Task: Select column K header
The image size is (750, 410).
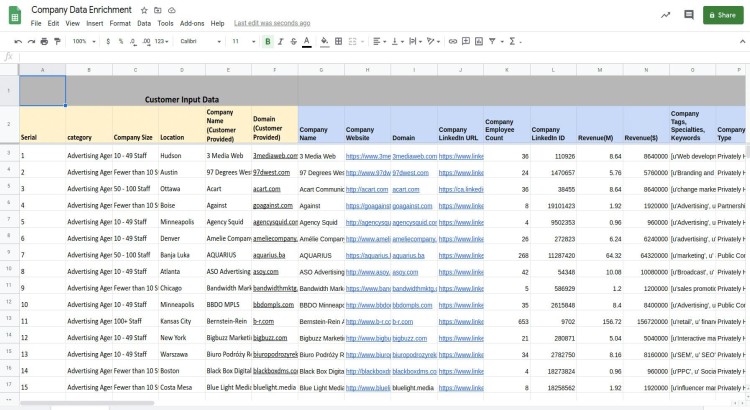Action: (507, 70)
